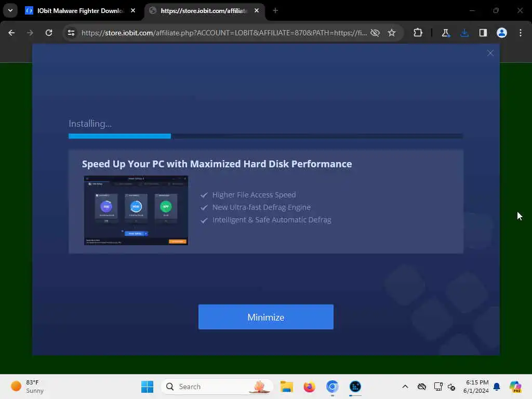Go back to the previous page

(11, 33)
